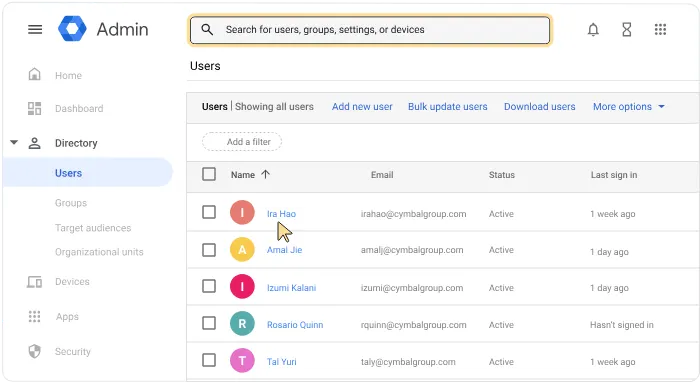Collapse the Directory section arrow
The width and height of the screenshot is (700, 390).
14,143
